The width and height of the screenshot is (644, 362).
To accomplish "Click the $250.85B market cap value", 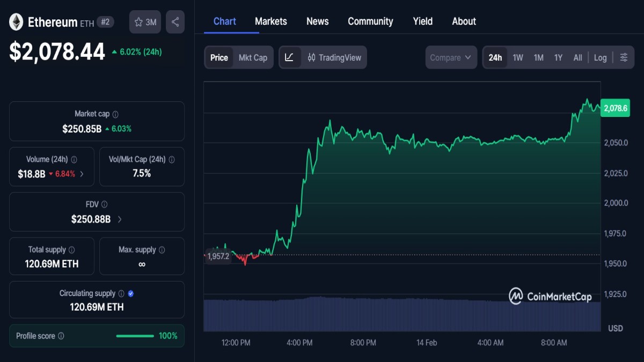I will pos(82,129).
